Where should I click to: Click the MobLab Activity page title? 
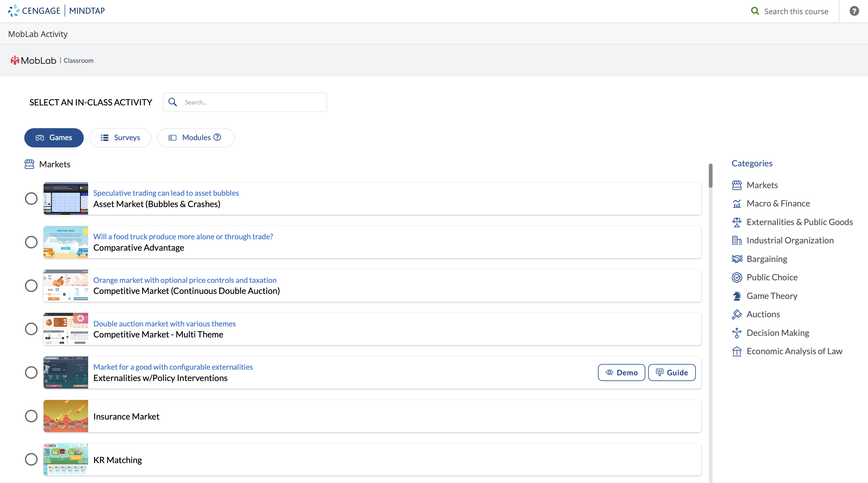pos(38,34)
